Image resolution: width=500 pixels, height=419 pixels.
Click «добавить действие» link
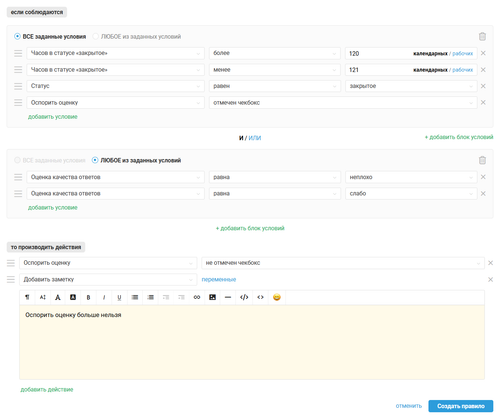pyautogui.click(x=47, y=389)
